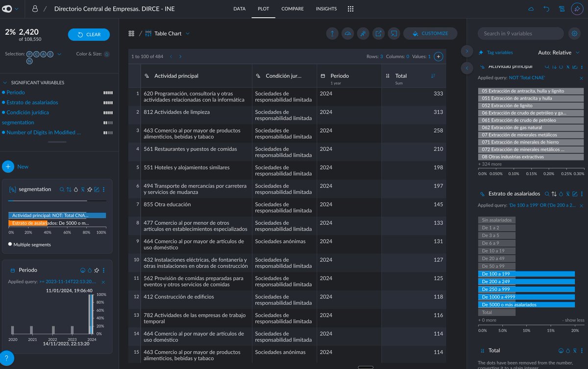Click the pin icon on segmentation card
Viewport: 588px width, 369px height.
pyautogui.click(x=90, y=189)
